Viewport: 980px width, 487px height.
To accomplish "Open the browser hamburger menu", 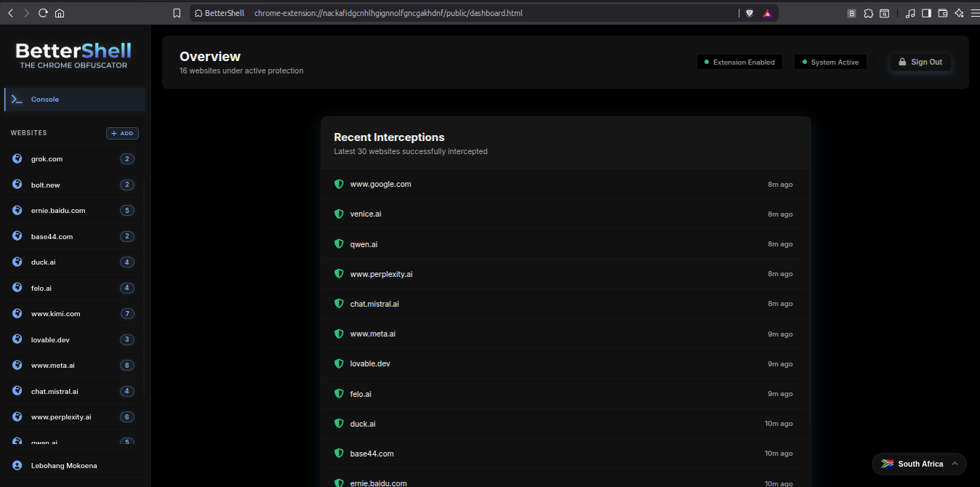I will pyautogui.click(x=973, y=12).
